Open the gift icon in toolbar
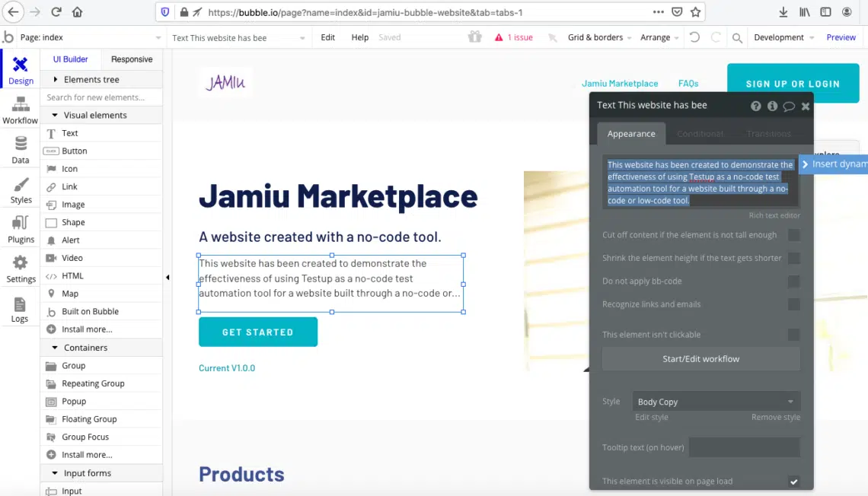This screenshot has width=868, height=496. coord(474,37)
